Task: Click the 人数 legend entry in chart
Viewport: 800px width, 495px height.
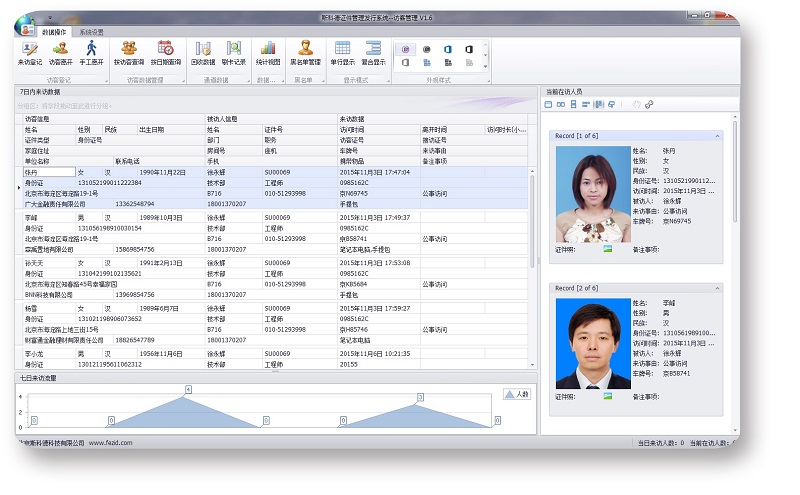Action: tap(517, 394)
